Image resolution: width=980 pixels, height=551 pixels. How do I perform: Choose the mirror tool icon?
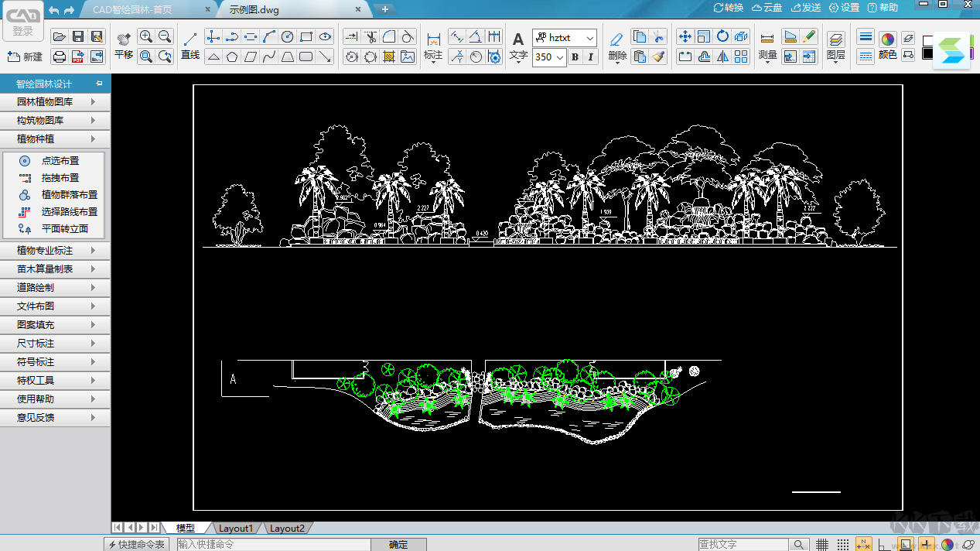(722, 56)
